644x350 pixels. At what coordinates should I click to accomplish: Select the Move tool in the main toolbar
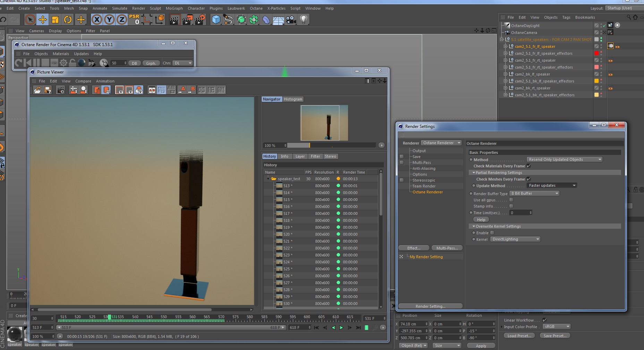pos(43,20)
